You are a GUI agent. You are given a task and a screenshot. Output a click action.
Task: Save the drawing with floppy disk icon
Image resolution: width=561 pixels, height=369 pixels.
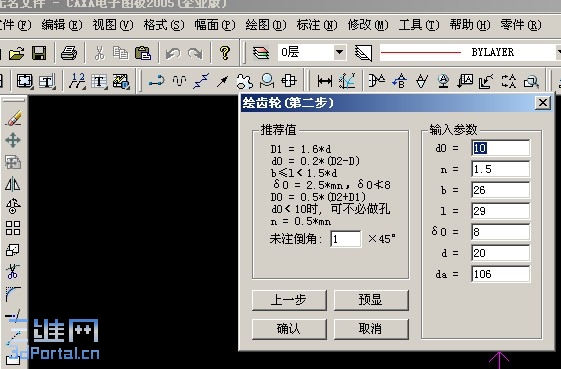coord(39,53)
